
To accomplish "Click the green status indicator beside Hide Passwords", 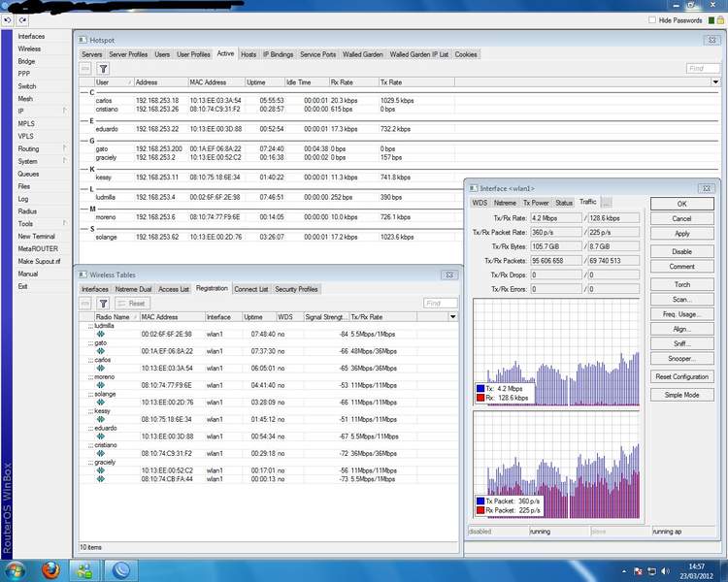I will point(711,20).
